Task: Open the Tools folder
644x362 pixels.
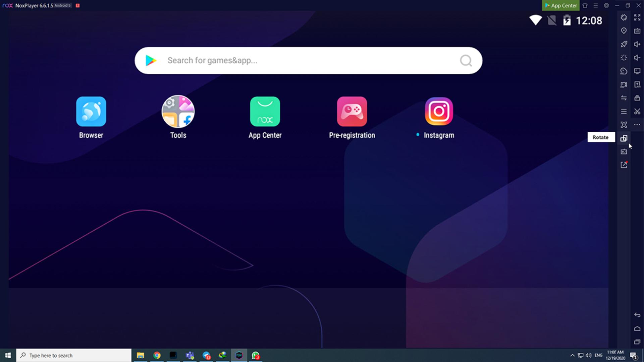Action: tap(178, 112)
